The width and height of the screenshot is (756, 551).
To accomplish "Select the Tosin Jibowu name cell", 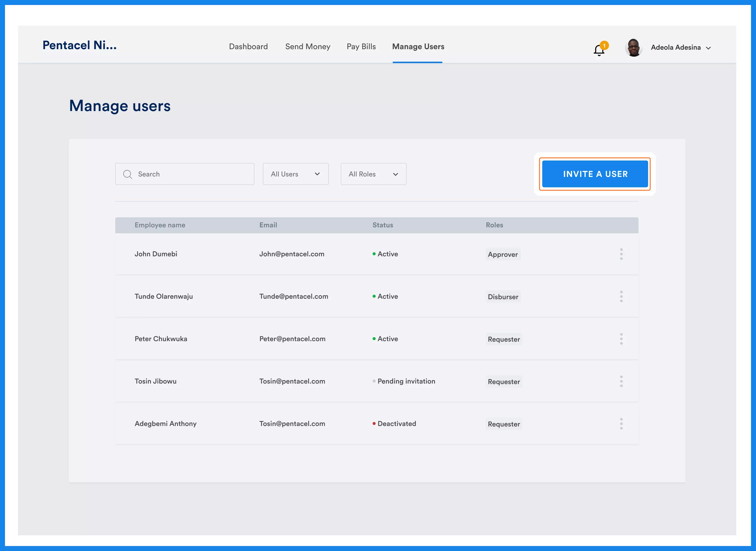I will click(156, 381).
